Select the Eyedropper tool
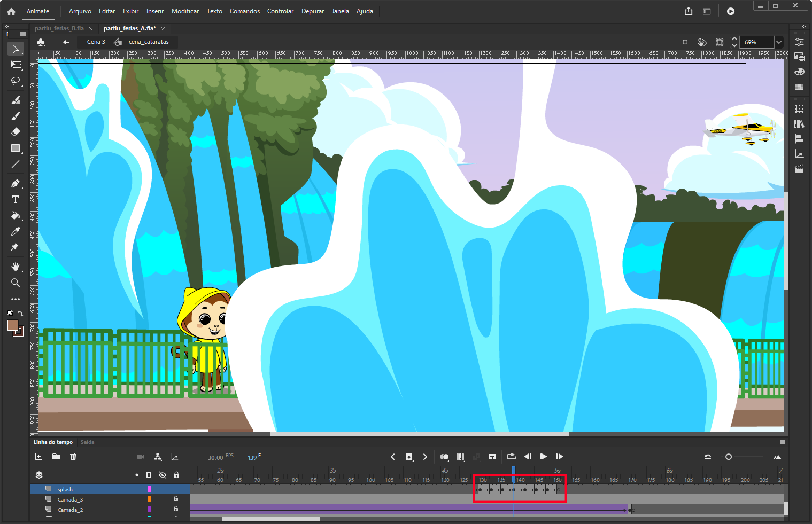The height and width of the screenshot is (524, 812). 15,231
